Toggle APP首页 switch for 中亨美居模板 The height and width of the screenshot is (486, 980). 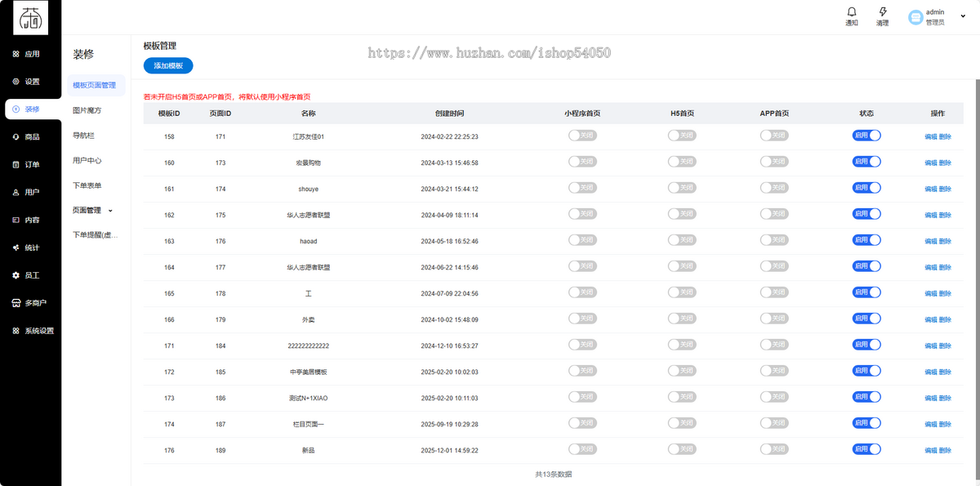774,371
